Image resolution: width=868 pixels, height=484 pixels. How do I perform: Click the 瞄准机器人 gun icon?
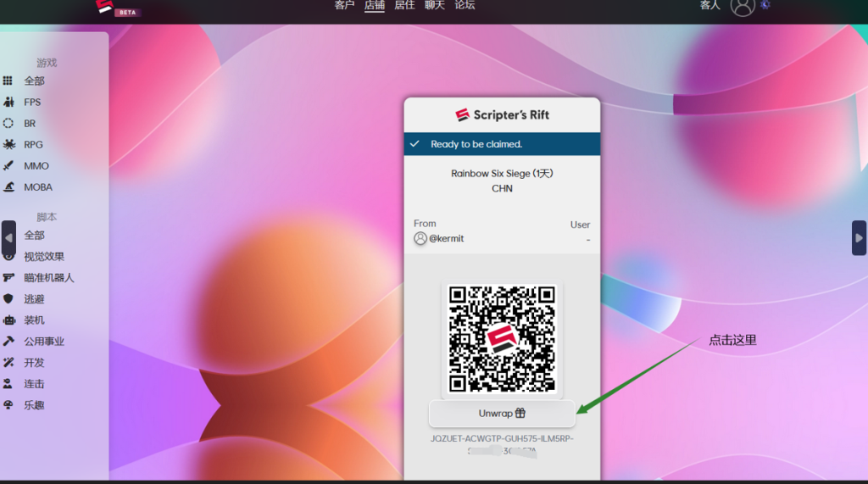[8, 277]
